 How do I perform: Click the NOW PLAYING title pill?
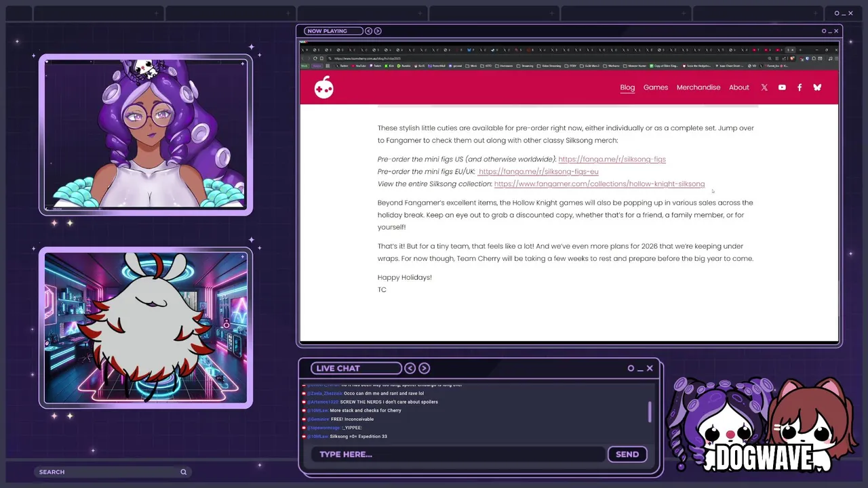(332, 31)
